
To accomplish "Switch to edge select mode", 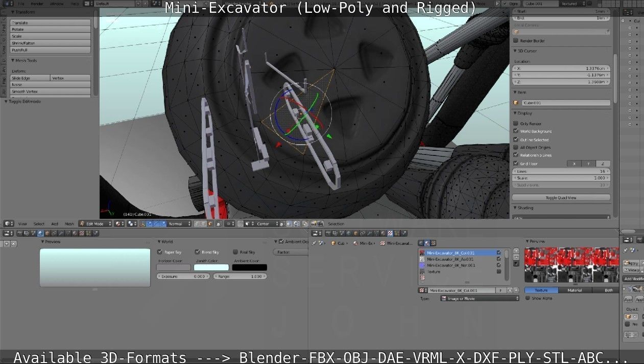I will click(x=203, y=223).
